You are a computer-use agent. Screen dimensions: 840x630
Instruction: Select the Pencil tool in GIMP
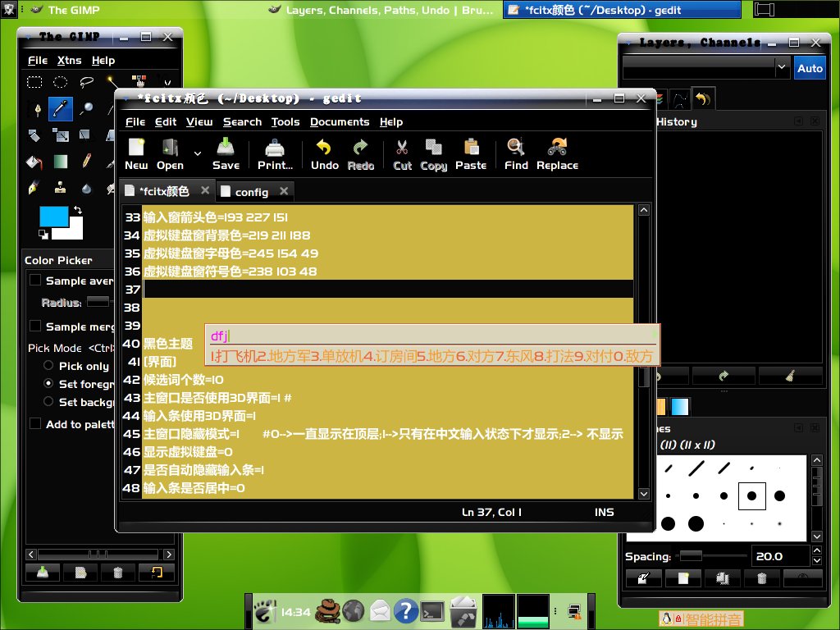tap(86, 161)
